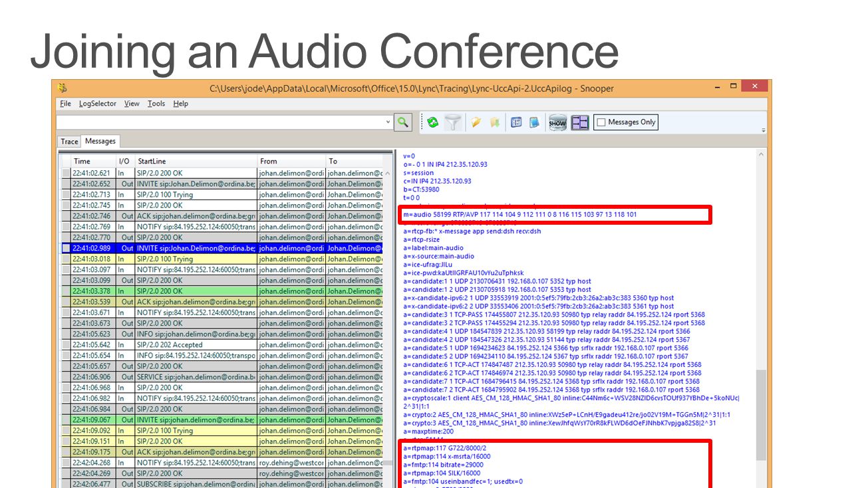Click the funnel filter icon
Screen dimensions: 868x488
453,122
